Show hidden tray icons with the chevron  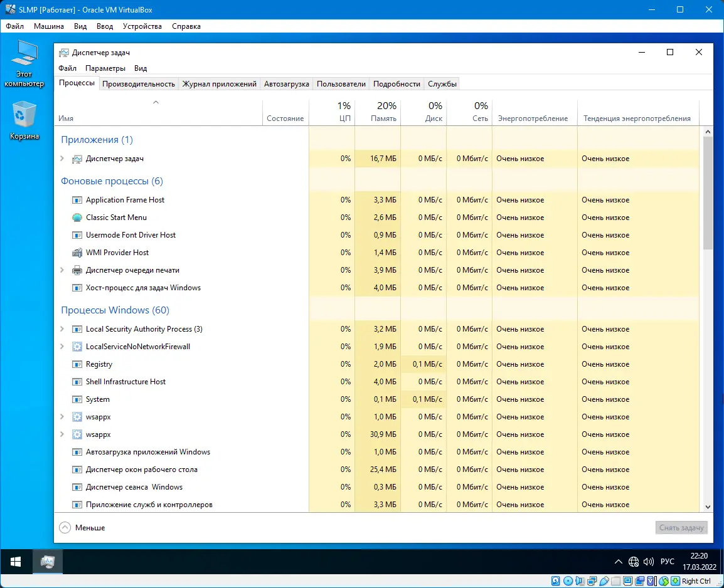click(619, 562)
